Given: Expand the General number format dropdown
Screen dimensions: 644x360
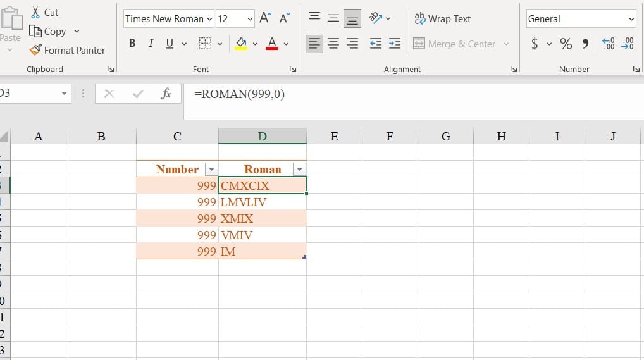Looking at the screenshot, I should (631, 19).
